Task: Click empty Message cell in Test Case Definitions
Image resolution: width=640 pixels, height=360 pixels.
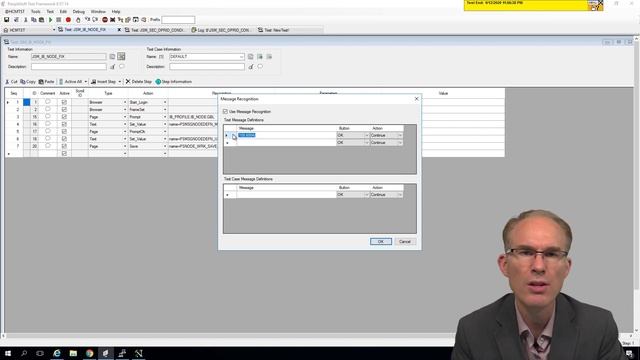Action: pos(287,195)
